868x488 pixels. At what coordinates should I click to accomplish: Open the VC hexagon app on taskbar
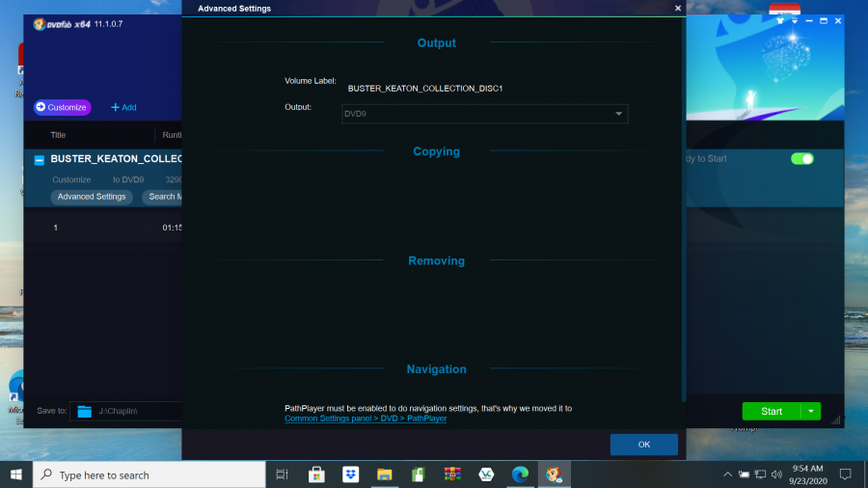pos(486,474)
